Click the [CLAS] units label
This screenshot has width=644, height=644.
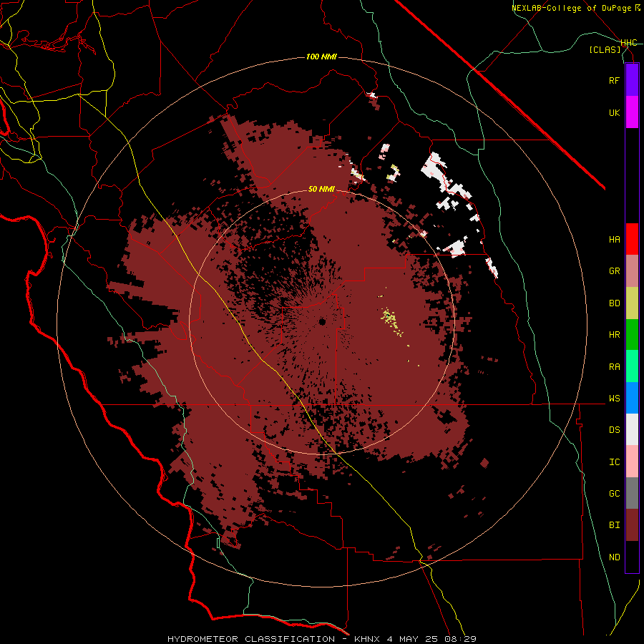[605, 49]
